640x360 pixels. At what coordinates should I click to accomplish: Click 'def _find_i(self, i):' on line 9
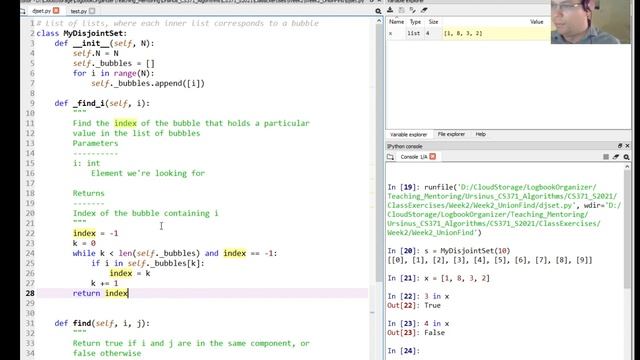point(102,103)
